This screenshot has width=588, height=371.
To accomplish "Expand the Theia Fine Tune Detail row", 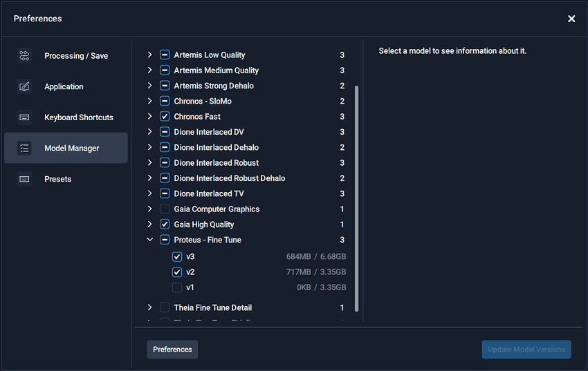I will tap(149, 307).
